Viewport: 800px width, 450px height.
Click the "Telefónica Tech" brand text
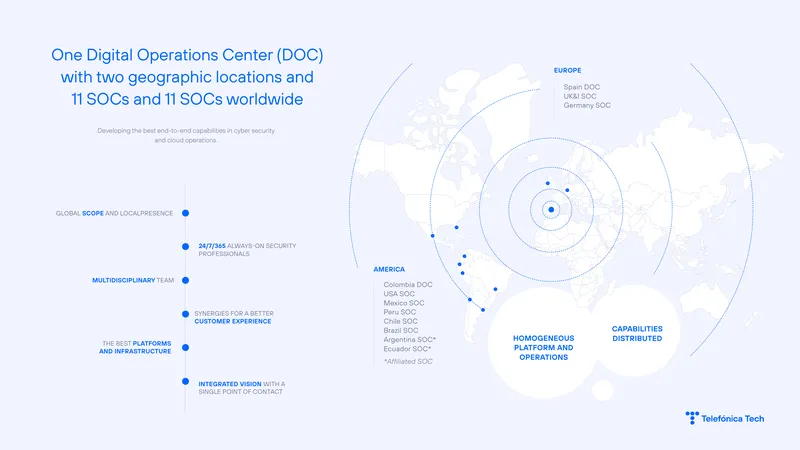click(x=732, y=419)
